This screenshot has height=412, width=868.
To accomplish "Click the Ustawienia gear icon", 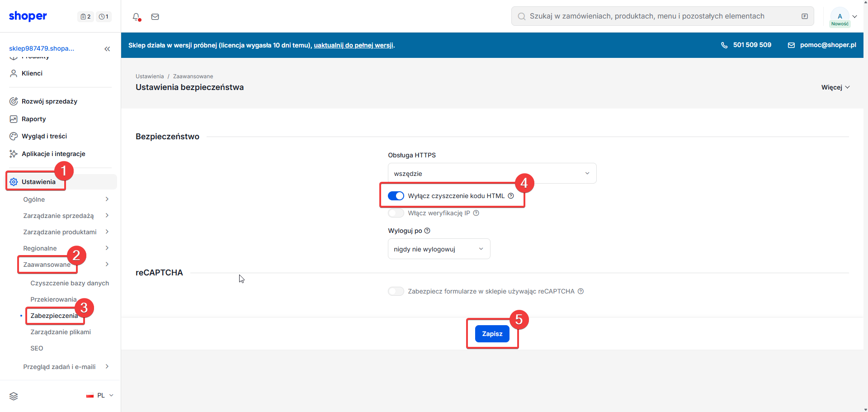I will [x=14, y=182].
